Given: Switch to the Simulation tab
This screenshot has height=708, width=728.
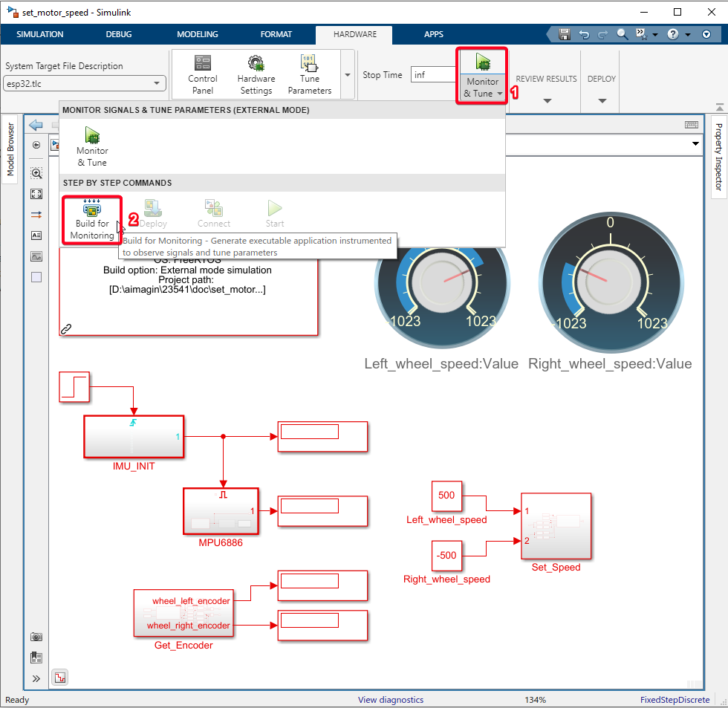Looking at the screenshot, I should pos(40,34).
